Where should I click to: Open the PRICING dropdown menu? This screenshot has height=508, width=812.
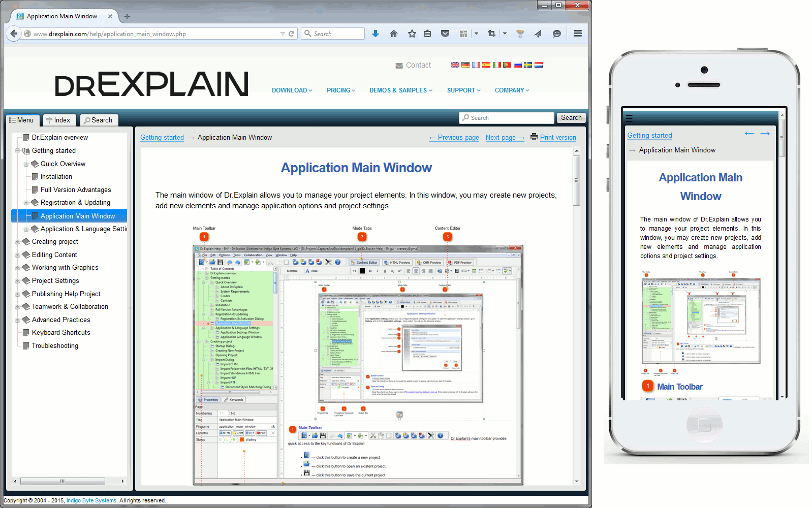click(341, 90)
